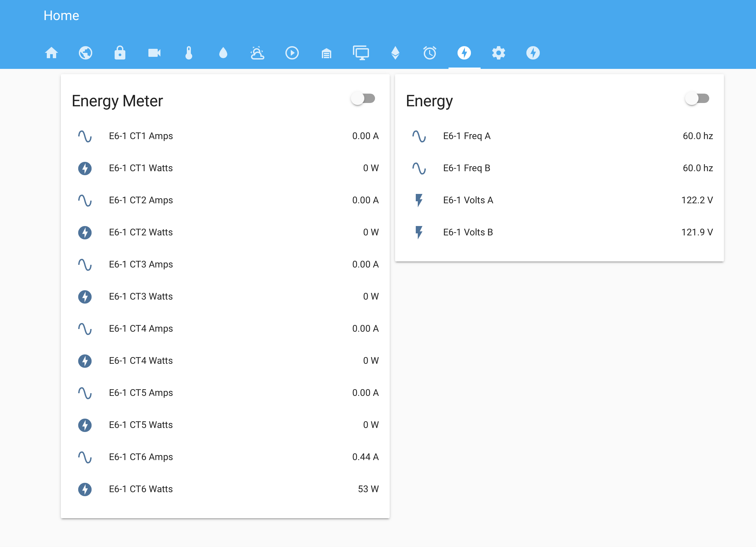Select the thermometer tab icon

pyautogui.click(x=189, y=53)
